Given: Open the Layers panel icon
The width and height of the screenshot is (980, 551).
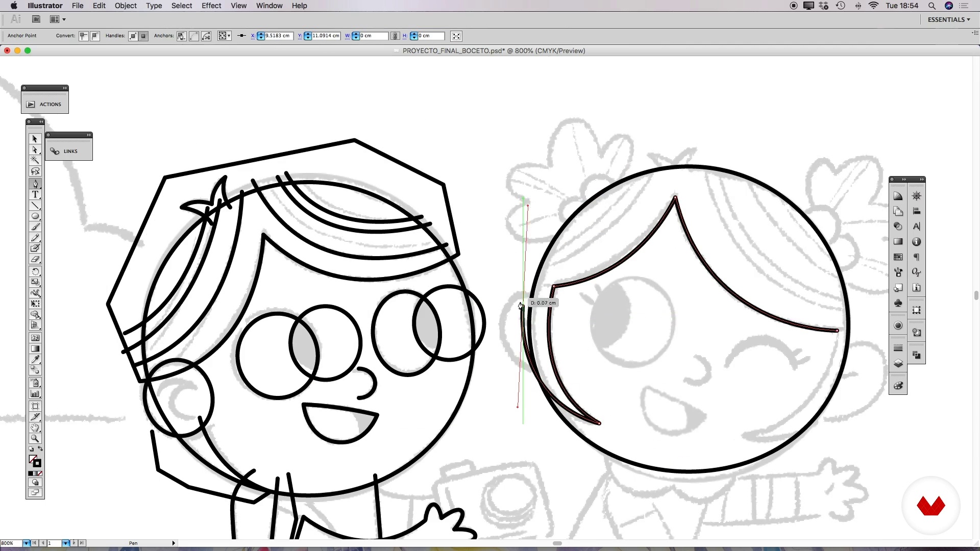Looking at the screenshot, I should (x=898, y=363).
